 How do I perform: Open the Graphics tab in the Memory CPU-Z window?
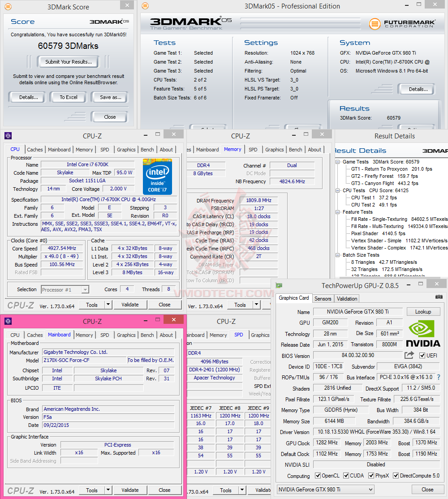(275, 150)
